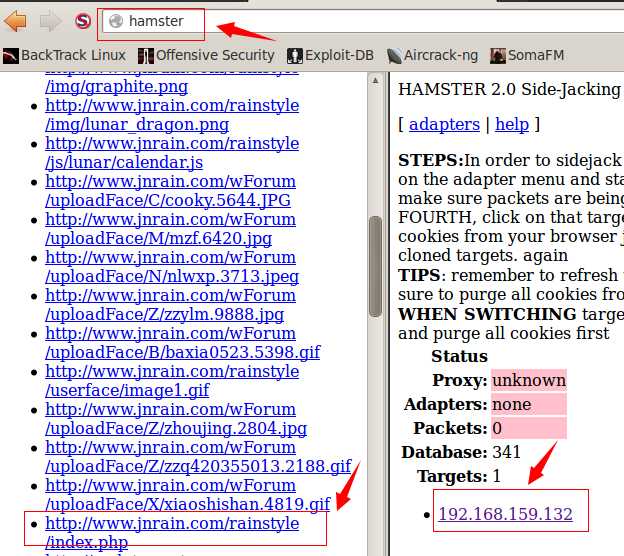
Task: Open the mzf.6420.jpg link
Action: (170, 229)
